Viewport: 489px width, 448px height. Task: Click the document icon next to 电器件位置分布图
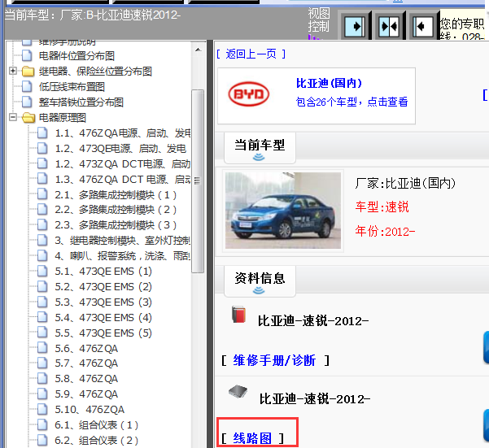tap(27, 56)
